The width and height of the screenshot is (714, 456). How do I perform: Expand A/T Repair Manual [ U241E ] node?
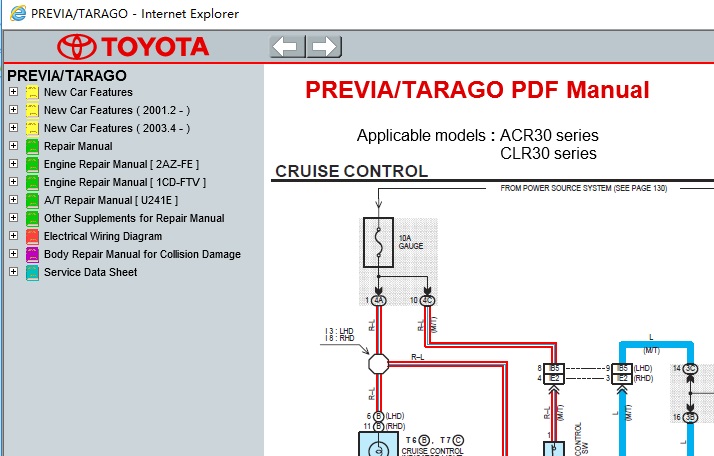click(14, 200)
